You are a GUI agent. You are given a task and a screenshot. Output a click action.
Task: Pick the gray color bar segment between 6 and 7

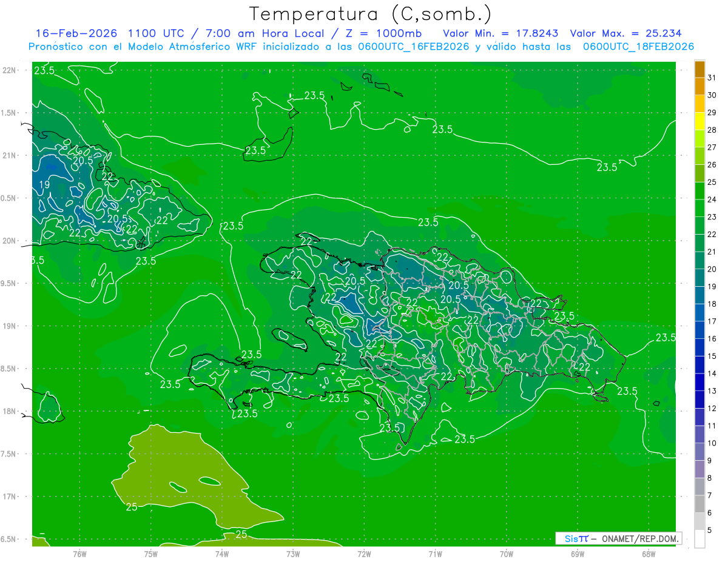[x=699, y=504]
